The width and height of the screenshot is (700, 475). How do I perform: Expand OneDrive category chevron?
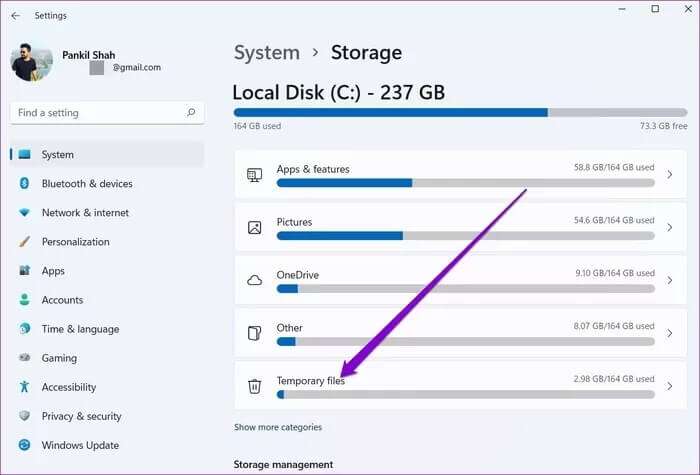coord(670,280)
